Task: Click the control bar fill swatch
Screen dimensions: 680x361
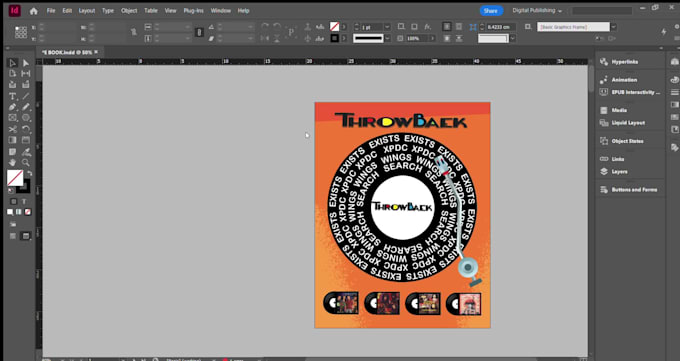Action: point(334,27)
